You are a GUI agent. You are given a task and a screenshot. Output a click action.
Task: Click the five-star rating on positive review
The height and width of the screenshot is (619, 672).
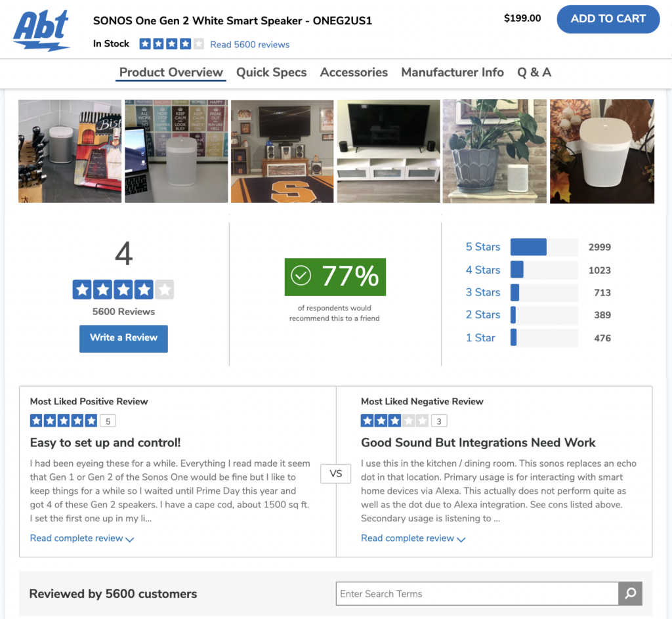click(x=64, y=421)
